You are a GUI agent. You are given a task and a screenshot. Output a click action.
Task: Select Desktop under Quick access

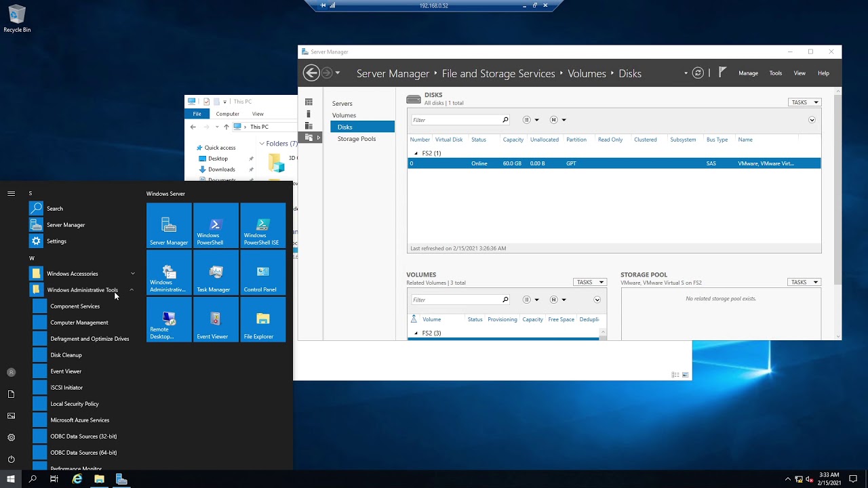[x=218, y=159]
